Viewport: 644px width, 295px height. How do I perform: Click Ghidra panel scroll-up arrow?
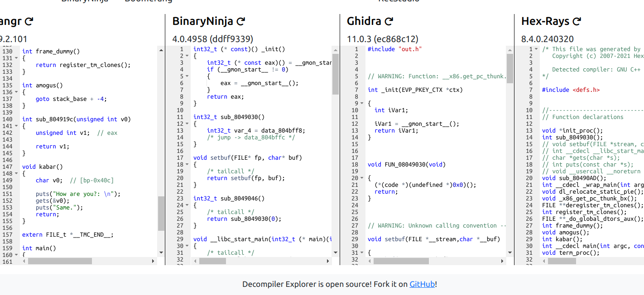click(510, 50)
